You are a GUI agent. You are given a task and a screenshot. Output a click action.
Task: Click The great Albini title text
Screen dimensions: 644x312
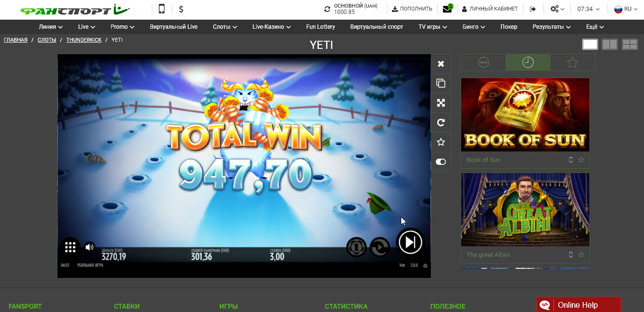point(488,255)
